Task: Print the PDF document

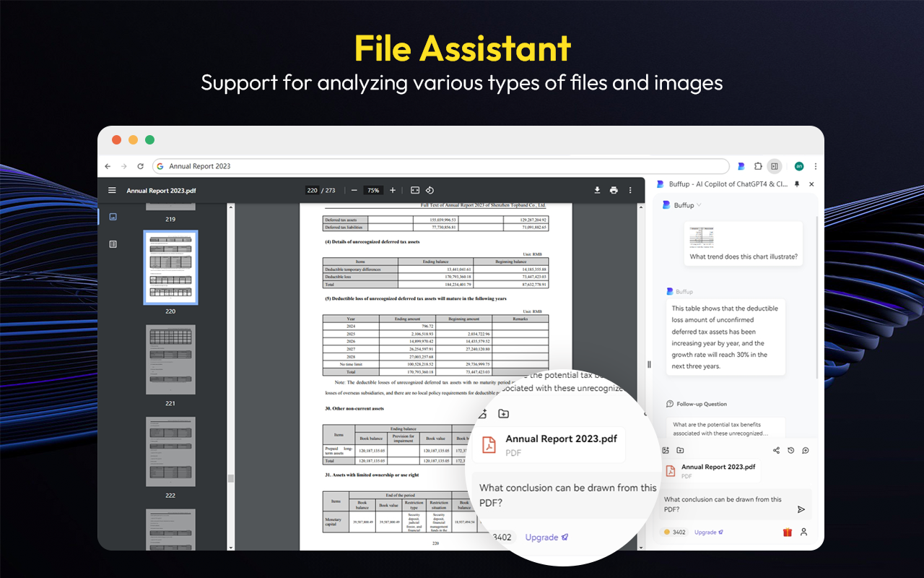Action: tap(614, 190)
